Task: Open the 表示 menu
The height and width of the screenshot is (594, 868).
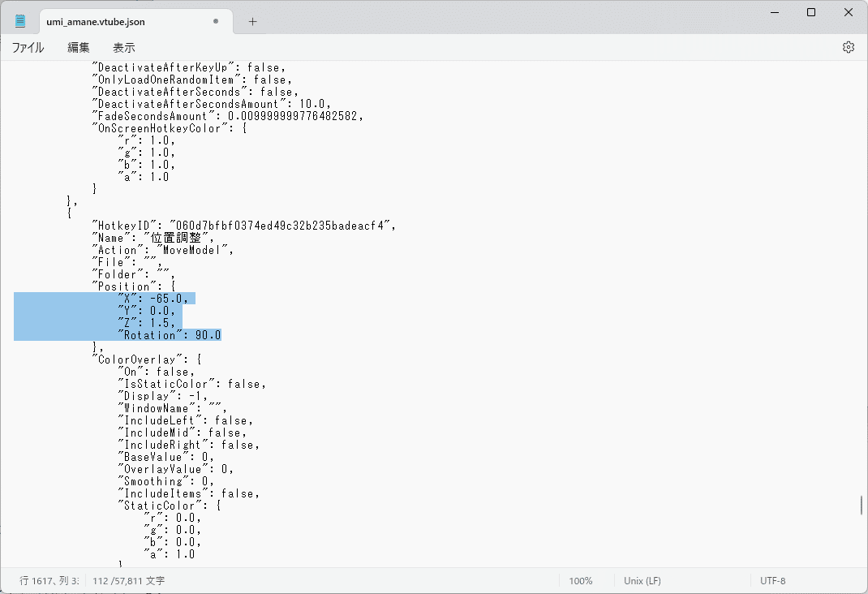Action: [123, 48]
